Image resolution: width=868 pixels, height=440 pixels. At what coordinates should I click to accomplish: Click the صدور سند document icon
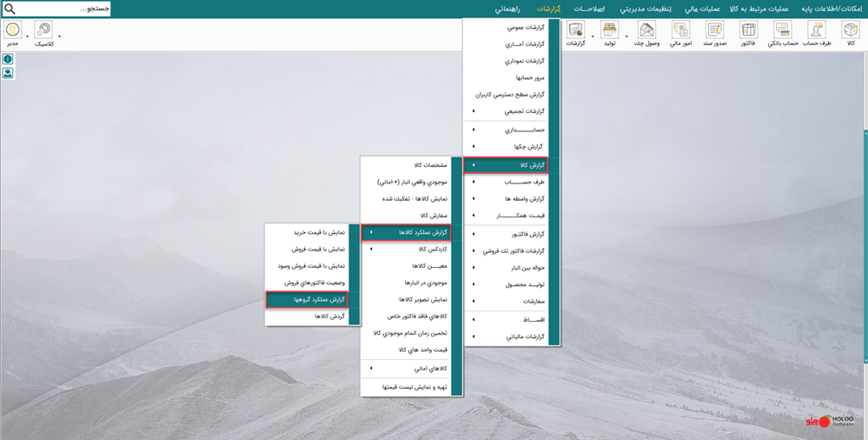coord(714,32)
